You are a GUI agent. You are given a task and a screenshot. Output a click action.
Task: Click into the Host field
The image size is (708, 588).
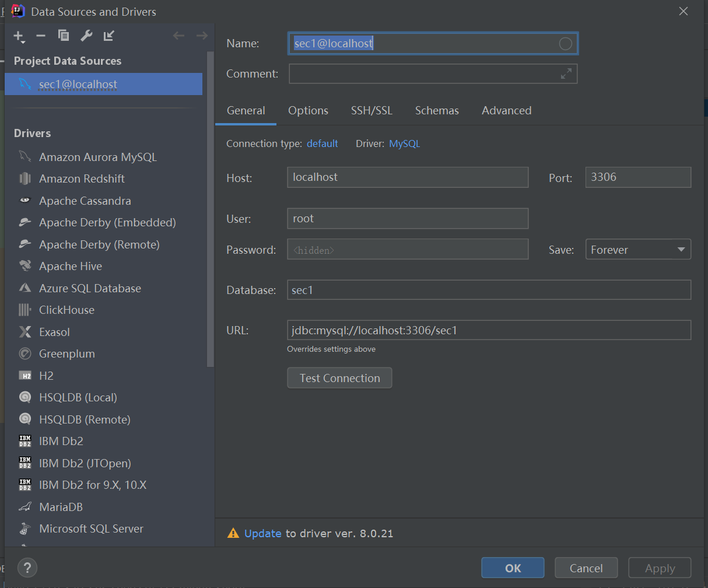(x=408, y=177)
